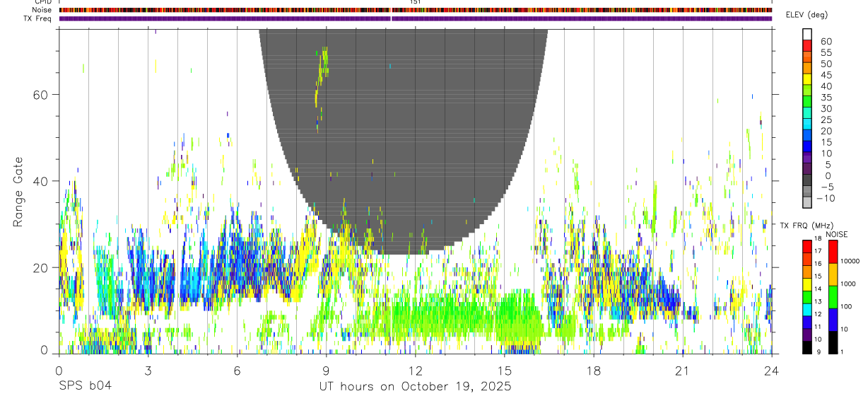Click the "14" label on the TX FRQ scale
The image size is (868, 401).
pos(819,289)
